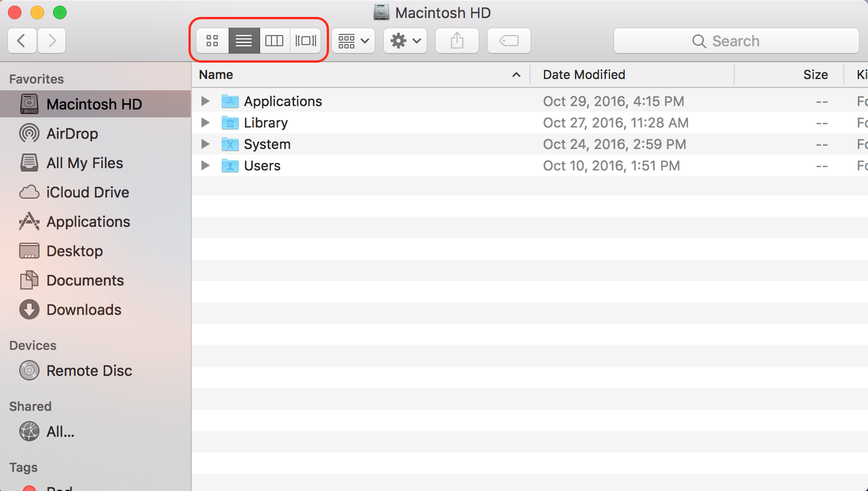
Task: Open iCloud Drive in the sidebar
Action: (95, 192)
